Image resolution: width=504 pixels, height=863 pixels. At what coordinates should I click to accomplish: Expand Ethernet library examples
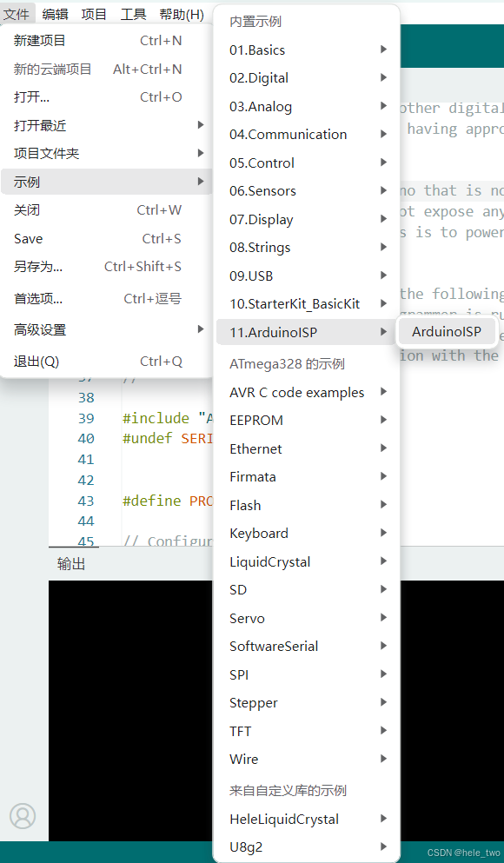point(307,449)
